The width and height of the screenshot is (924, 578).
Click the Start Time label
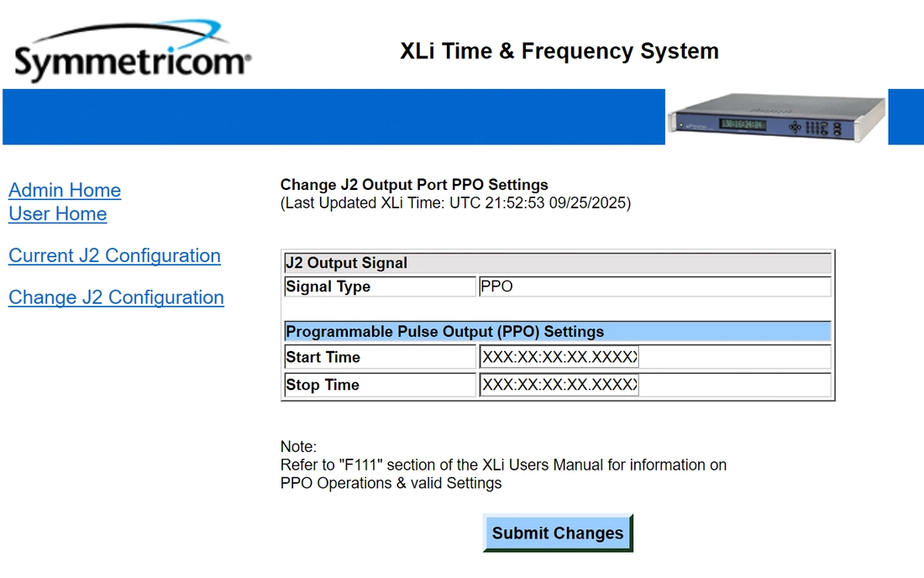coord(323,357)
